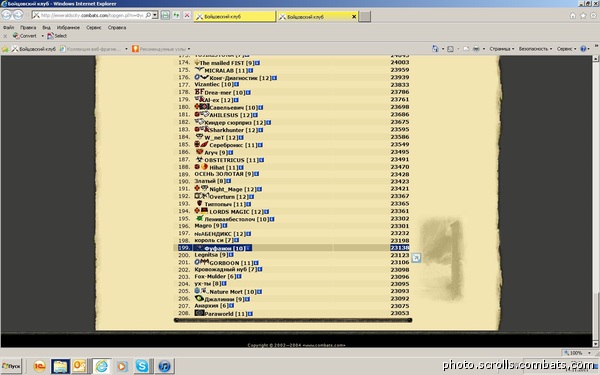
Task: Click the Пуск start button
Action: (11, 366)
